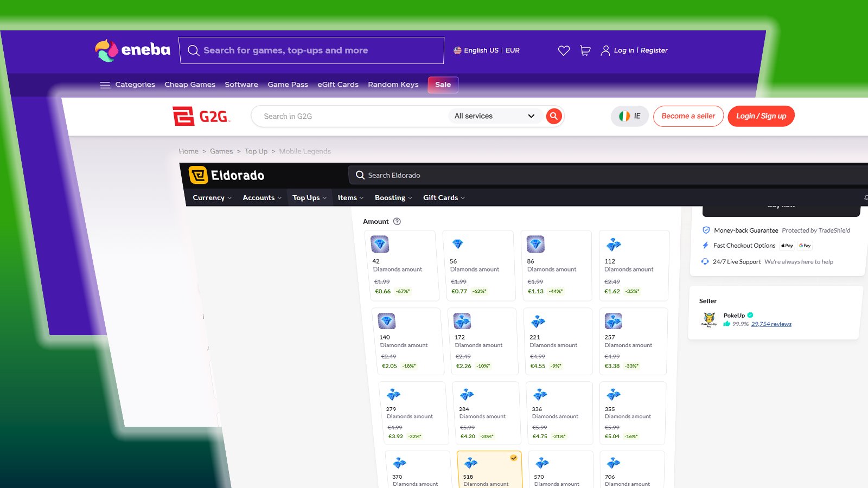Select the 257 Diamonds amount option
868x488 pixels.
pos(633,342)
